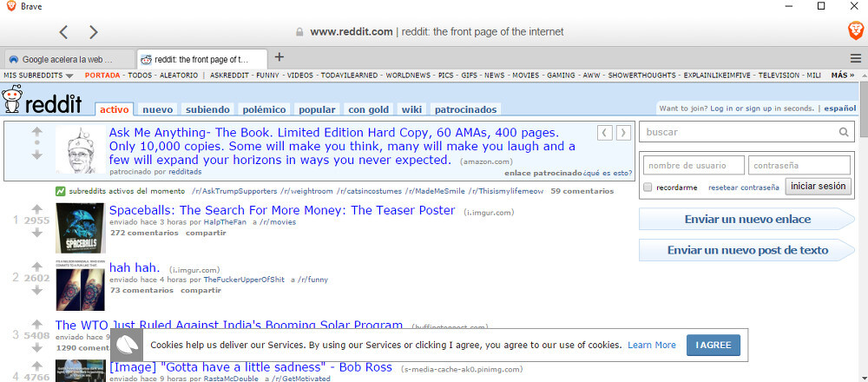
Task: Toggle the recordarme checkbox
Action: pos(648,188)
